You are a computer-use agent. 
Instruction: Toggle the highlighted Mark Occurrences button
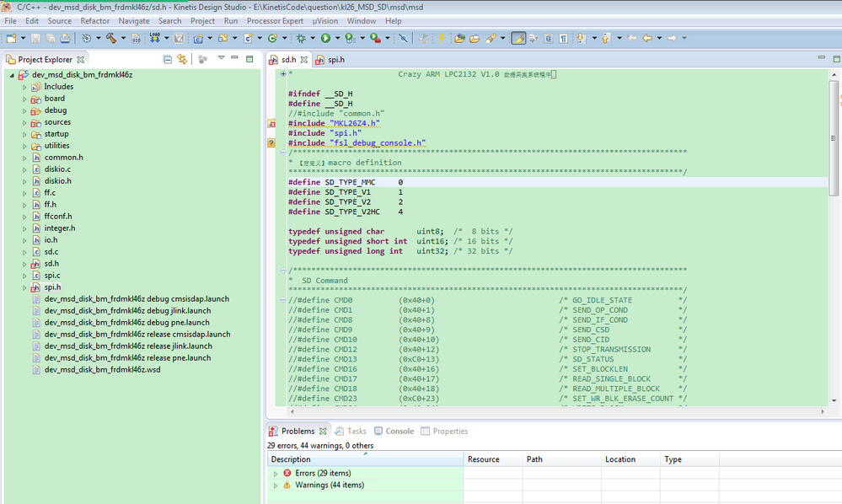(518, 38)
